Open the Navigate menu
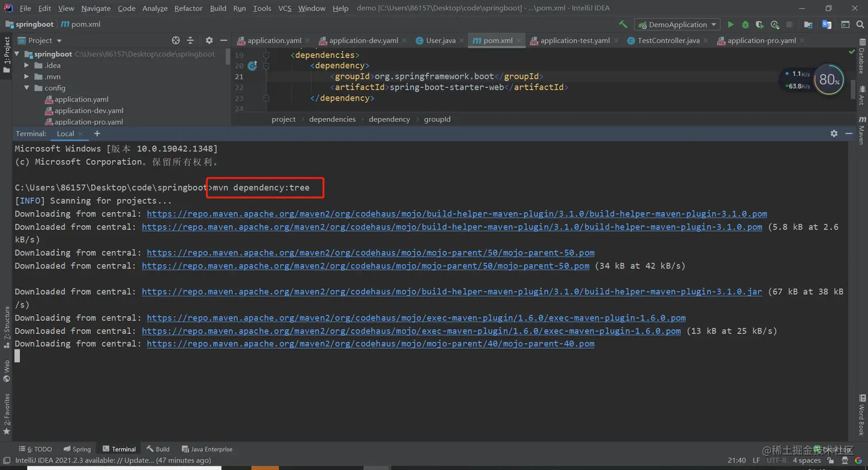The image size is (868, 470). coord(96,8)
